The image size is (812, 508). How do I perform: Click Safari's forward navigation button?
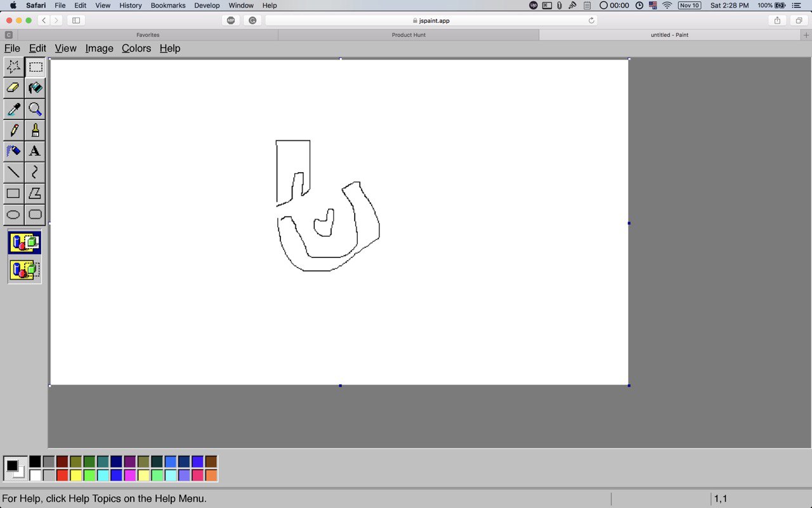[56, 20]
